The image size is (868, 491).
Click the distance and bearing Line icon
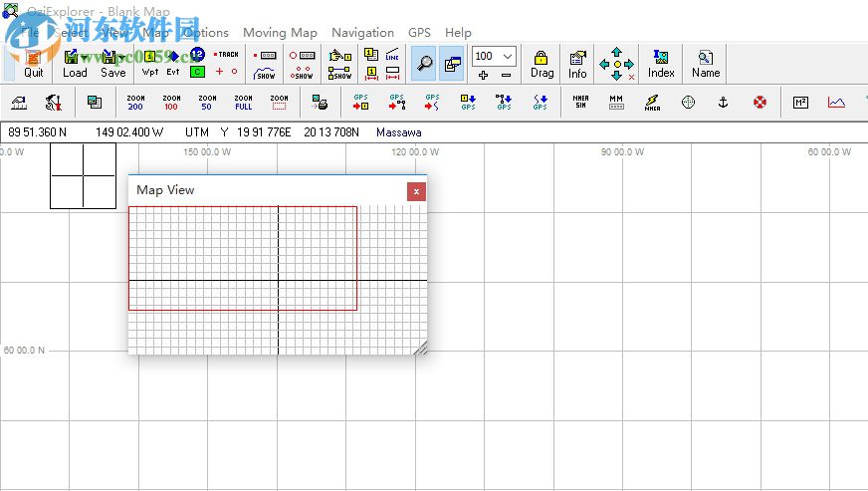[x=392, y=55]
